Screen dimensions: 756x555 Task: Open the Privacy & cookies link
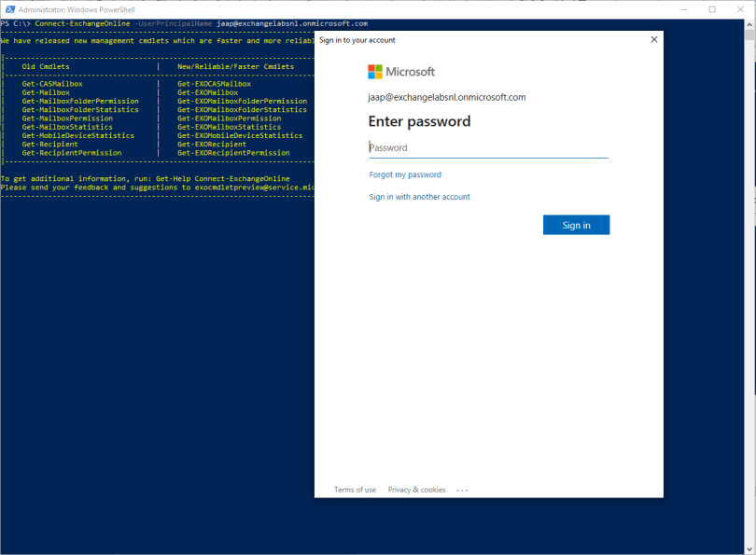tap(416, 490)
